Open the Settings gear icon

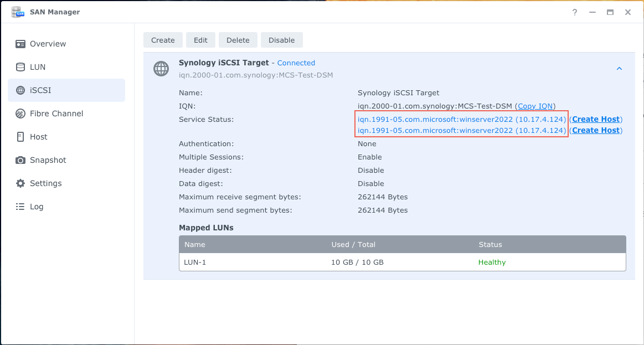(x=20, y=183)
